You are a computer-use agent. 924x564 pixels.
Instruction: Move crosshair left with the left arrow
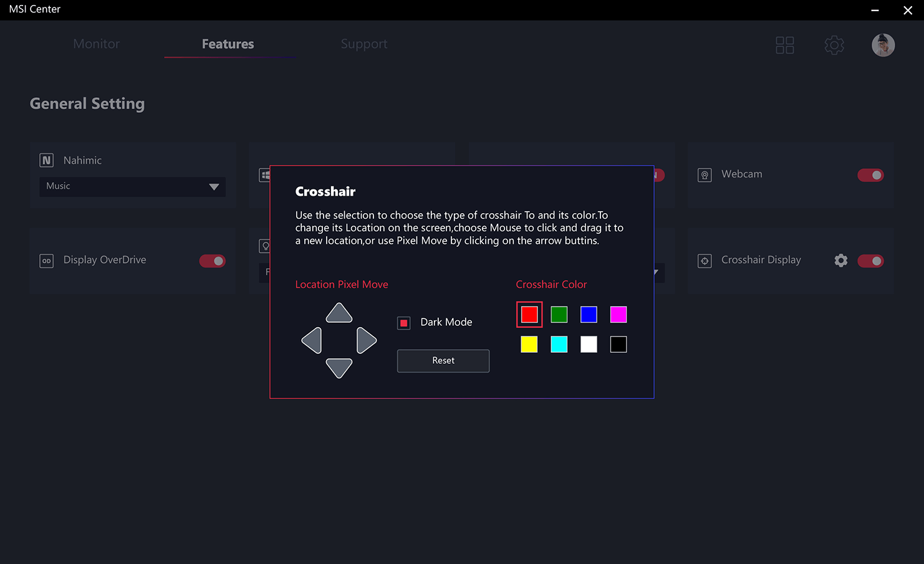coord(312,341)
